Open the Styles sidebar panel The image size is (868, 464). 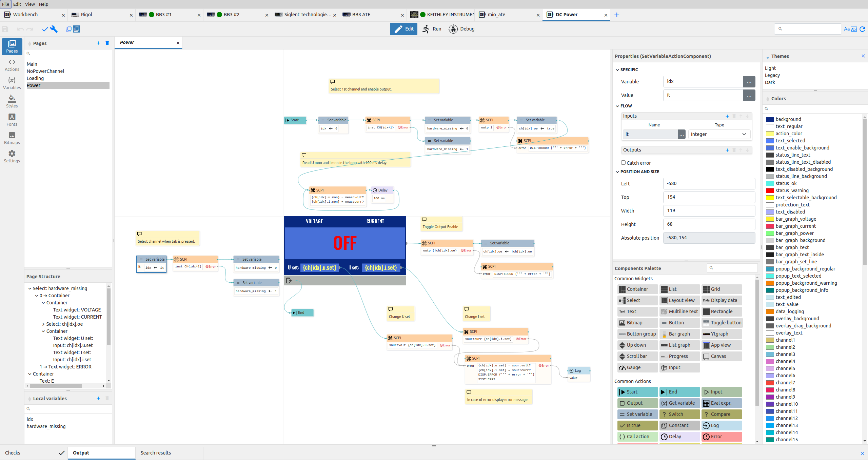point(12,102)
